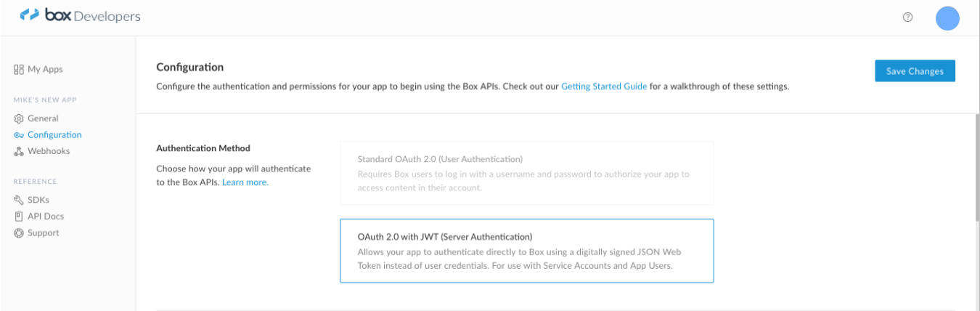The image size is (980, 311).
Task: Click the API Docs document icon
Action: (x=19, y=217)
